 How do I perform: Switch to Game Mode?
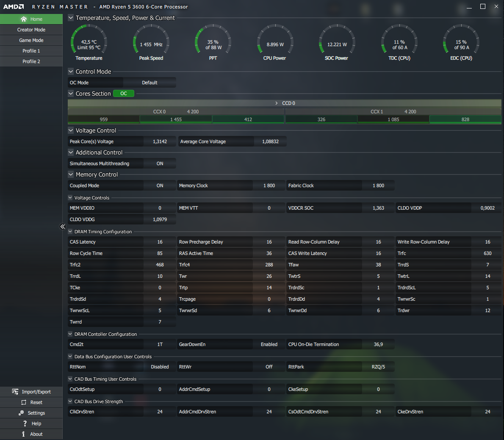pyautogui.click(x=31, y=40)
